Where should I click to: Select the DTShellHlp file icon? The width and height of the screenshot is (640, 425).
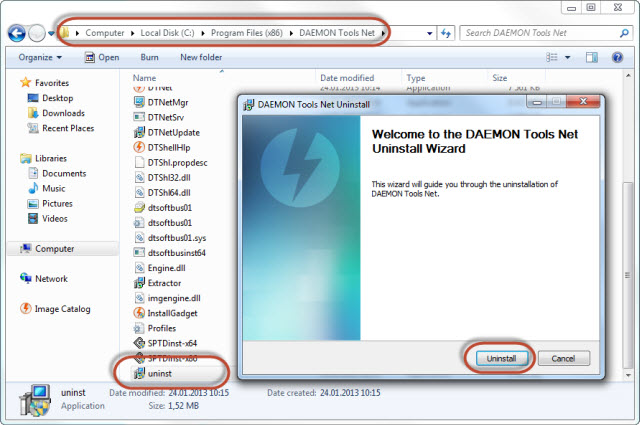coord(139,147)
